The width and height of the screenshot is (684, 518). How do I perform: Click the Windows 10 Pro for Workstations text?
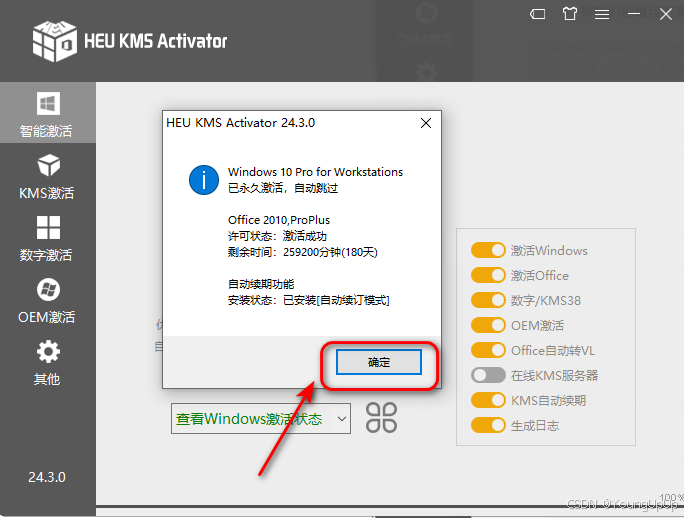tap(315, 172)
